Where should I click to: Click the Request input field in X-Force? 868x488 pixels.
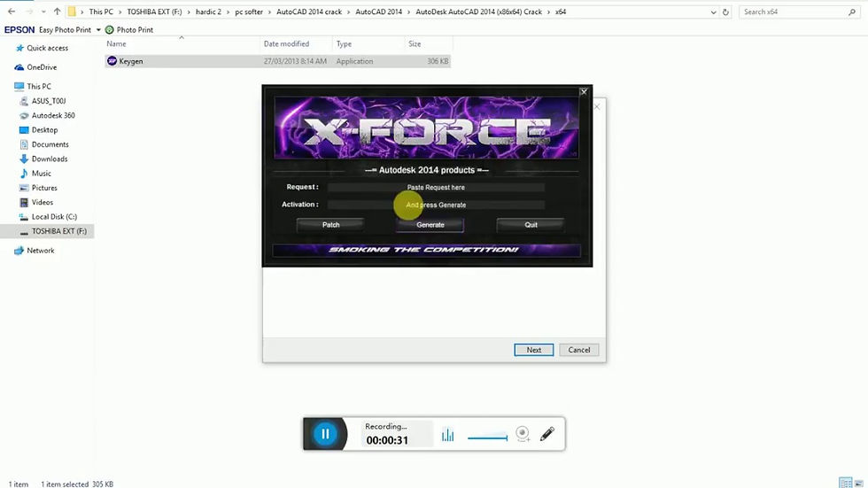(x=436, y=188)
